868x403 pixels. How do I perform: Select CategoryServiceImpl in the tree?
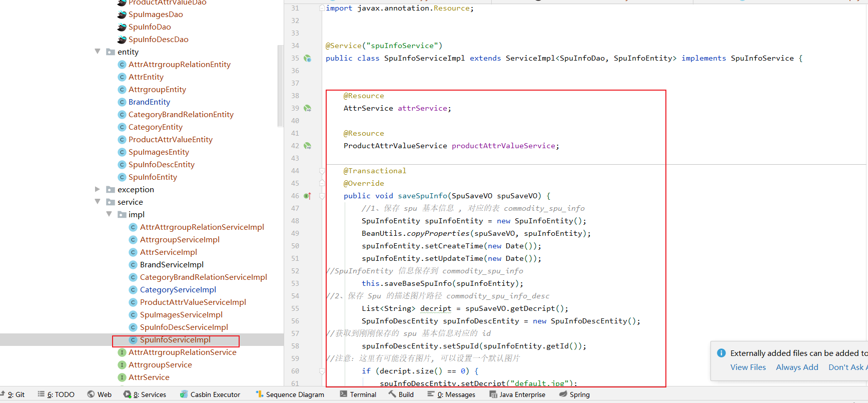point(178,290)
